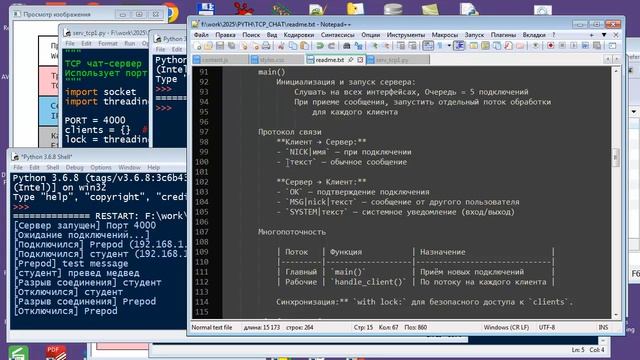Click the Zoom Out icon in Notepad++ toolbar
This screenshot has width=640, height=360.
(x=386, y=46)
